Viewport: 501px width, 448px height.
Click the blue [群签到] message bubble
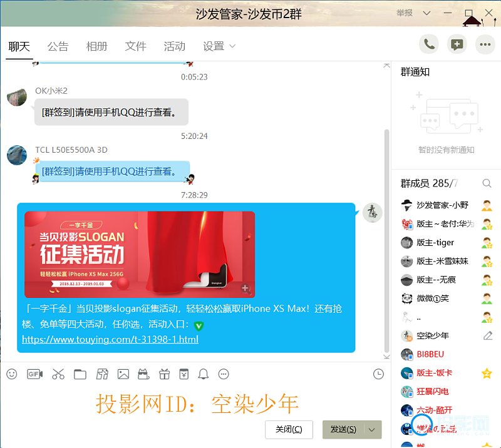click(113, 171)
